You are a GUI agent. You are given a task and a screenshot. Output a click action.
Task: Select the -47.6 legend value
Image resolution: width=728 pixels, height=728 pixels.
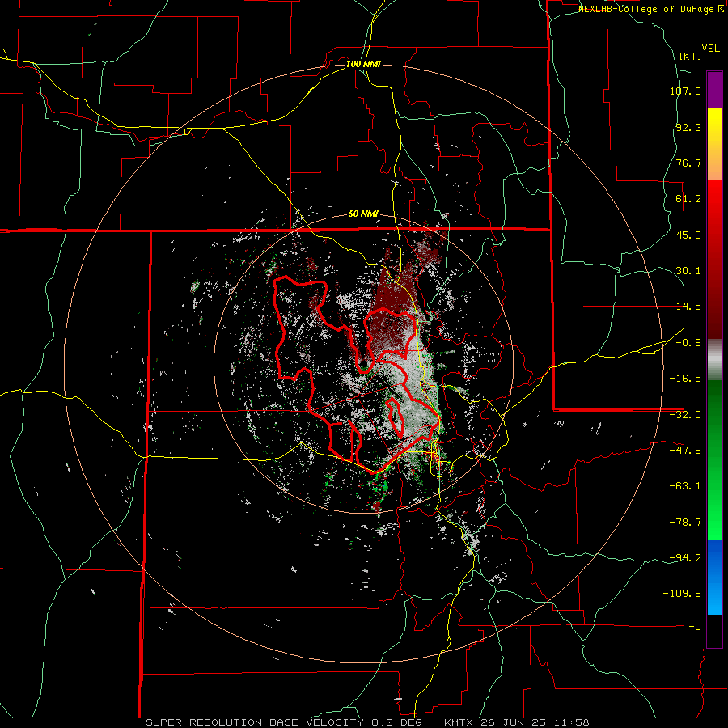click(685, 451)
